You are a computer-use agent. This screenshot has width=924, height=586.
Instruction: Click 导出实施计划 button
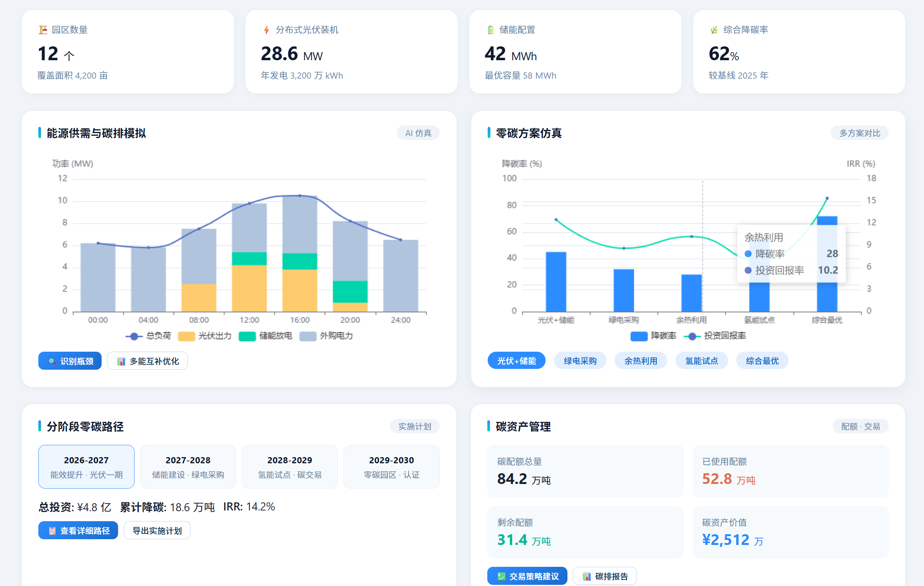[157, 530]
